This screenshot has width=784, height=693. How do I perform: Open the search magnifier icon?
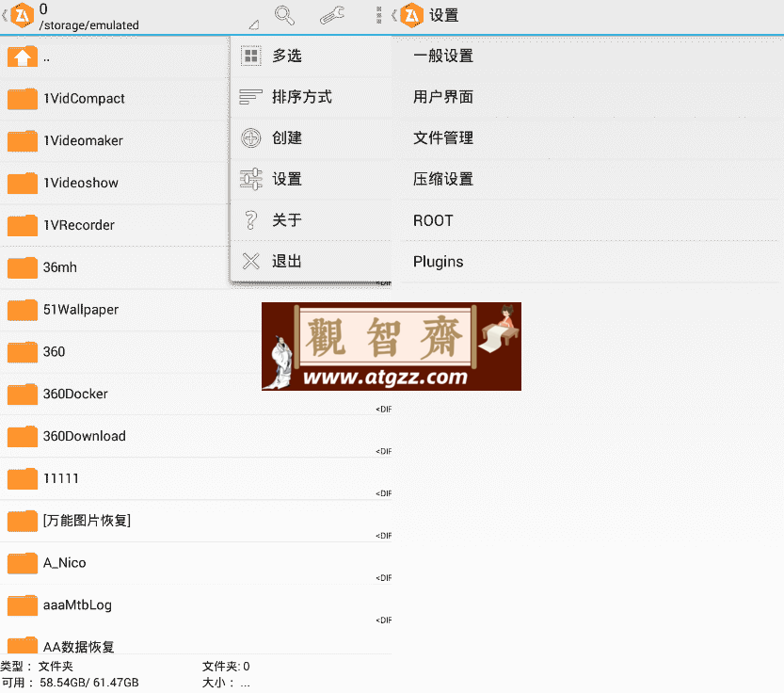(x=284, y=15)
